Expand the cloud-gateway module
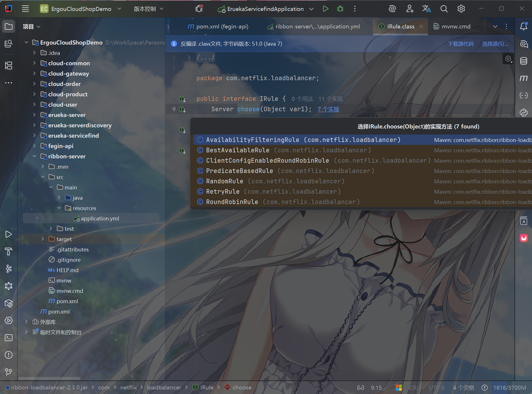Image resolution: width=532 pixels, height=394 pixels. pos(34,74)
